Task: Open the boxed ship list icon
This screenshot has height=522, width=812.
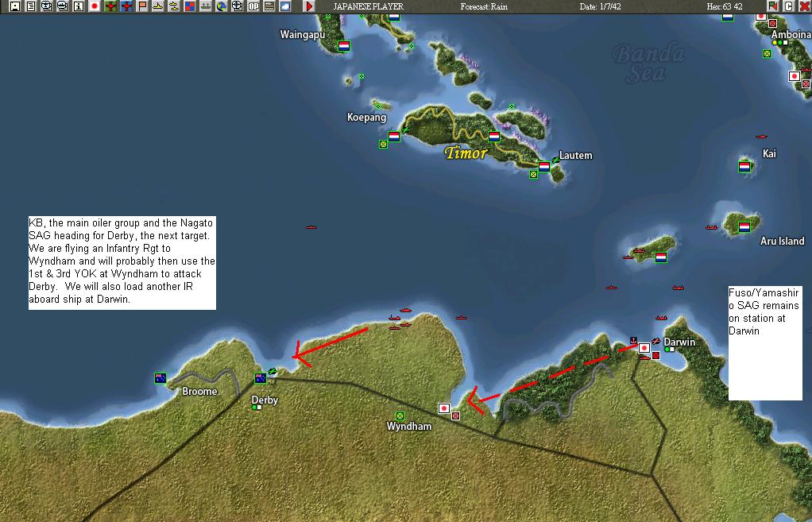Action: [63, 6]
